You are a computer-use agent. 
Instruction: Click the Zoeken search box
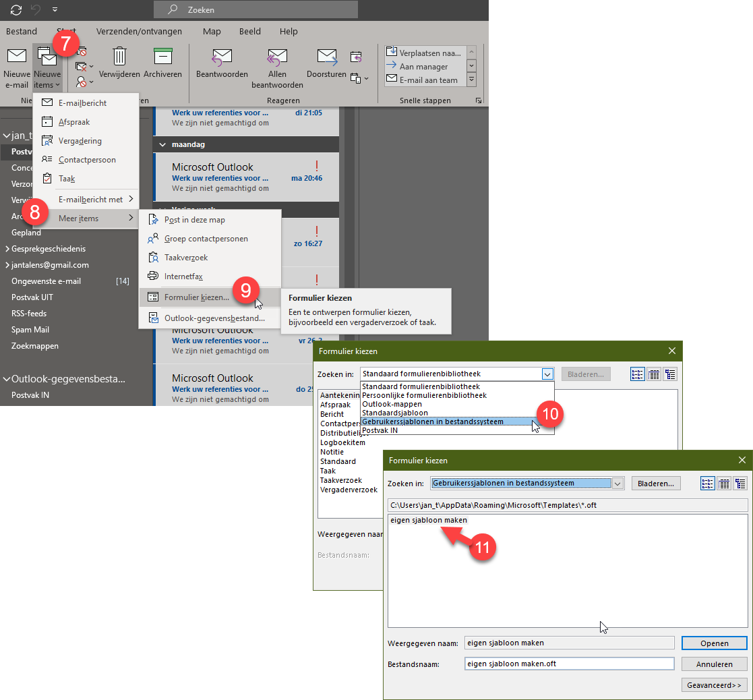point(255,9)
